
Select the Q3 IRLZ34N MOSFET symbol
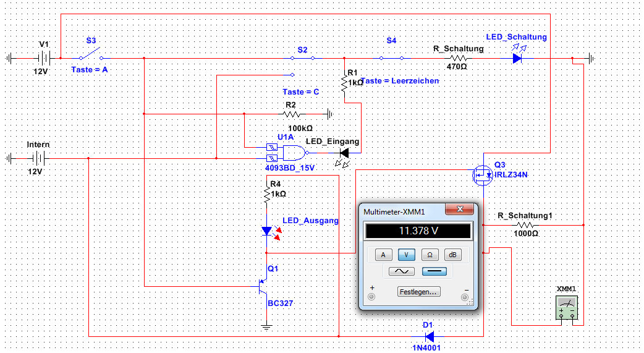[x=483, y=176]
